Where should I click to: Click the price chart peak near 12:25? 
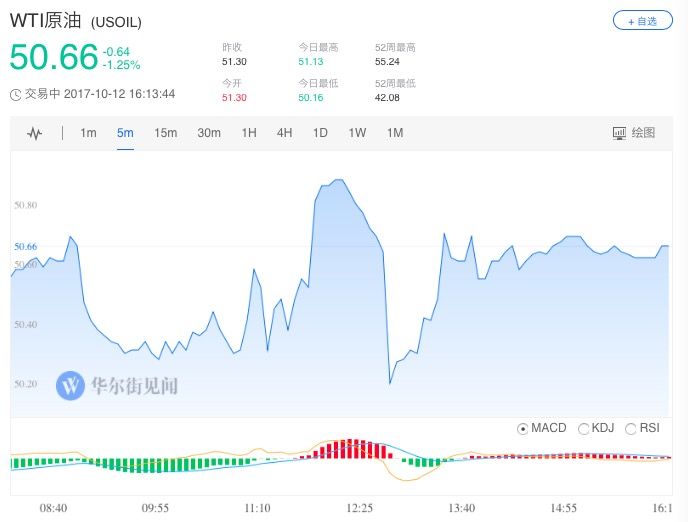338,180
